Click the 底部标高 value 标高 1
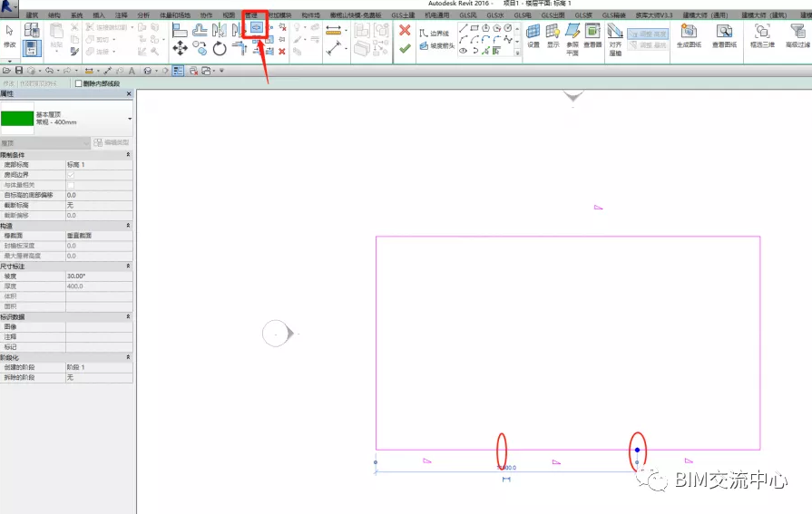 (x=99, y=165)
